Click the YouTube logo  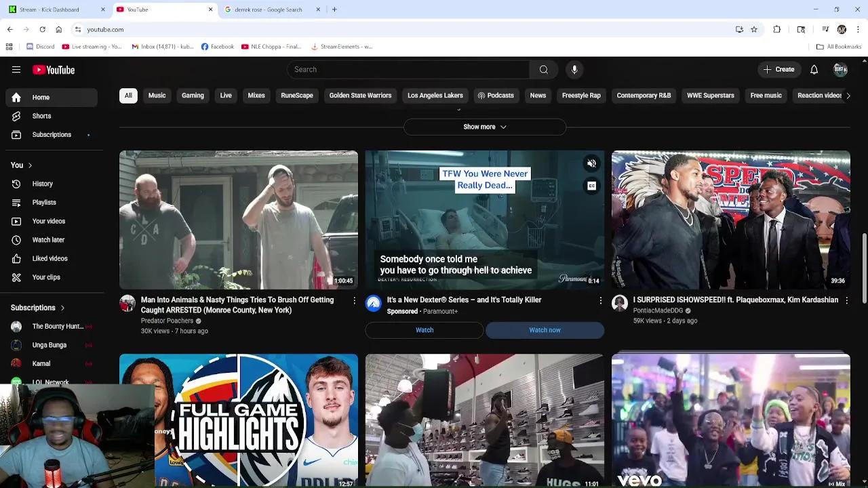click(54, 70)
